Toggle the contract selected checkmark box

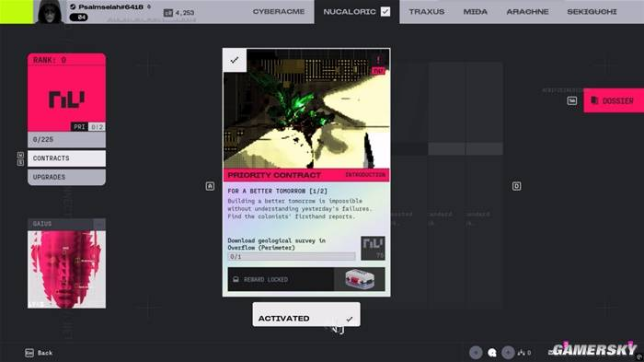tap(235, 60)
